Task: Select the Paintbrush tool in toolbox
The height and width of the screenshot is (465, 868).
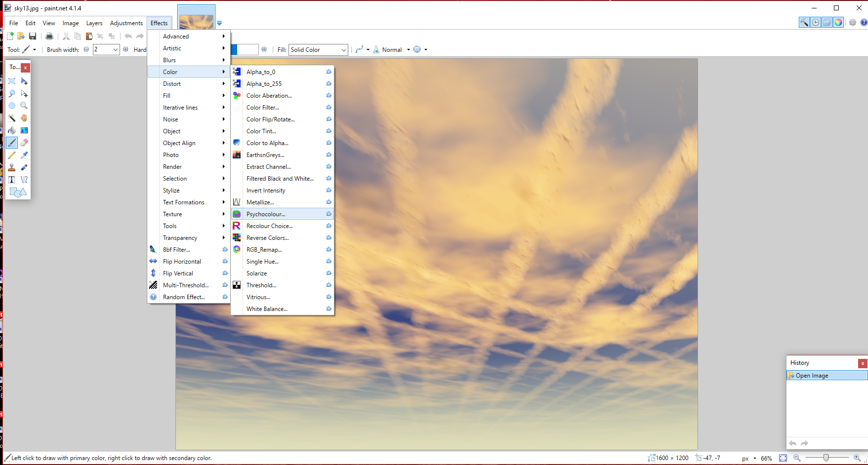Action: 12,143
